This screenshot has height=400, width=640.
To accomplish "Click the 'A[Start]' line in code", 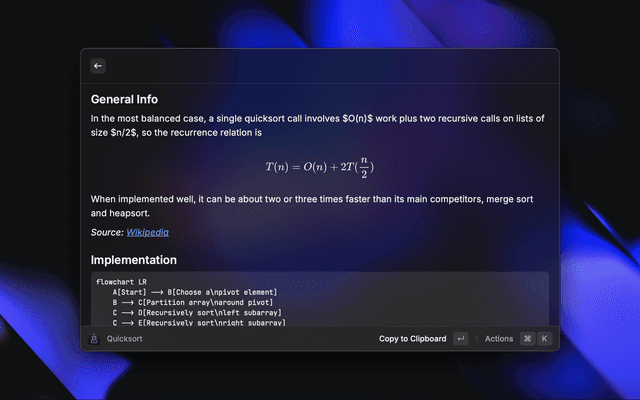I will coord(195,291).
